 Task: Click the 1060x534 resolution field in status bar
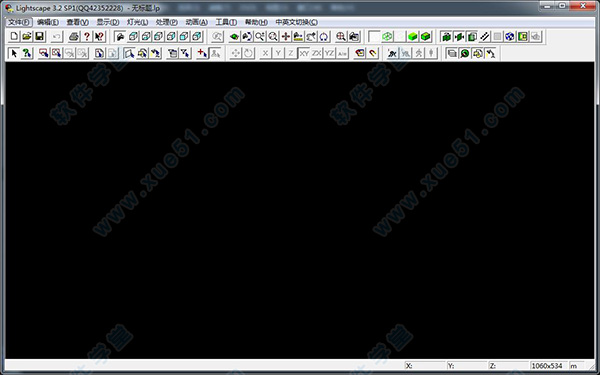pyautogui.click(x=548, y=366)
